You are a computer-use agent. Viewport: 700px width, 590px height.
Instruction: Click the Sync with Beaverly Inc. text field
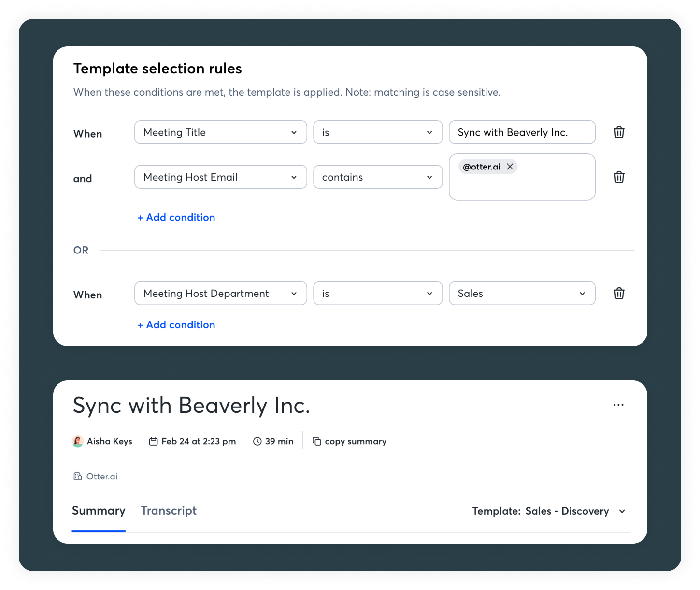(x=522, y=132)
